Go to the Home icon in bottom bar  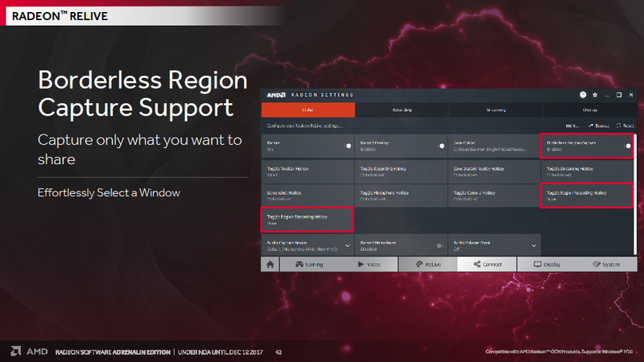270,265
